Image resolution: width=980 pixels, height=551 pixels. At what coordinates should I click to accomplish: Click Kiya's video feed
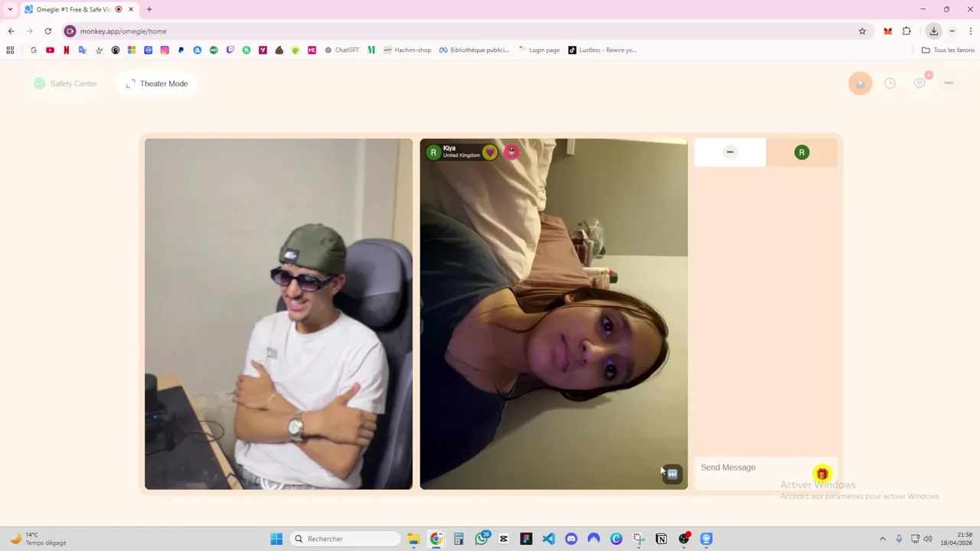(554, 314)
